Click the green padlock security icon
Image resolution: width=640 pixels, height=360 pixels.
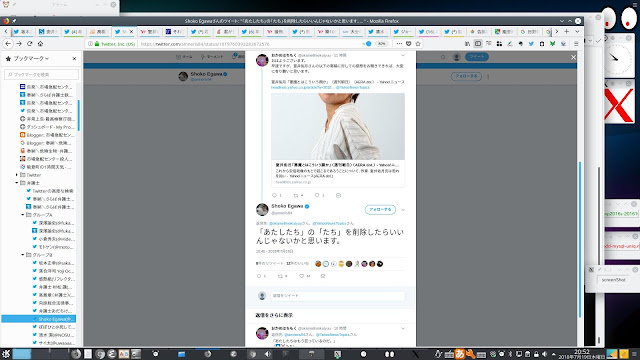point(97,44)
